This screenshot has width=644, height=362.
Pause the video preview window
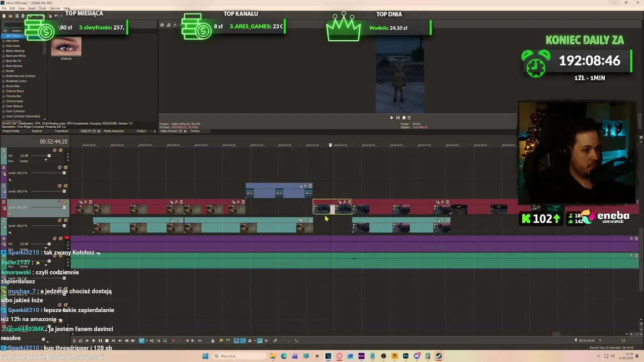tap(397, 118)
